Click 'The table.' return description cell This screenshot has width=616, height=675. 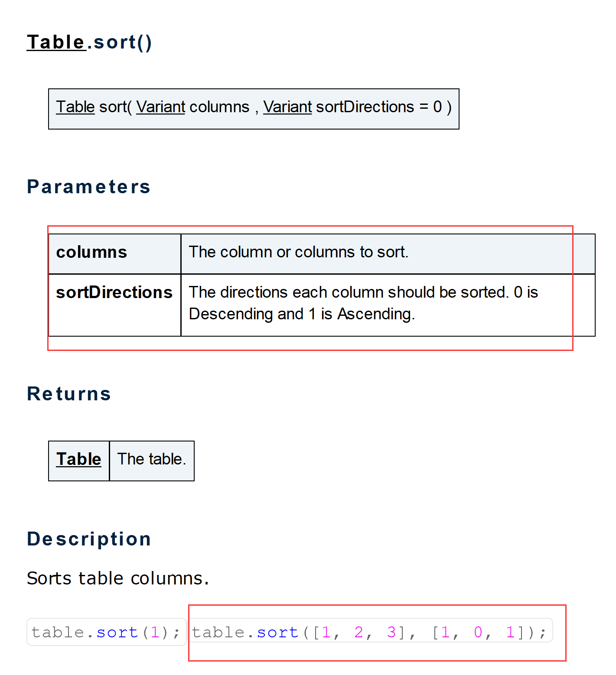[151, 459]
